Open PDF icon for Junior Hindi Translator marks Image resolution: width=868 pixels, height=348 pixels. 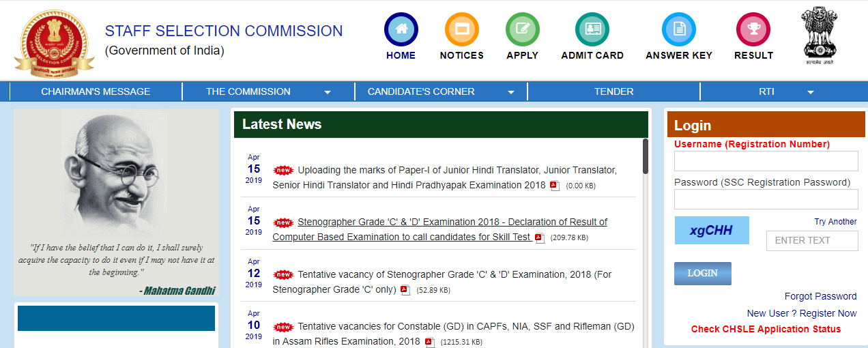(555, 186)
